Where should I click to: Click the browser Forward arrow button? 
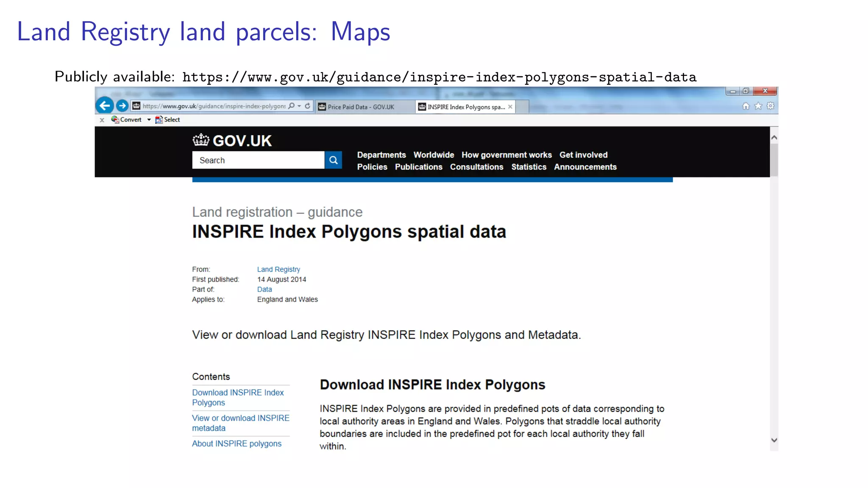122,105
